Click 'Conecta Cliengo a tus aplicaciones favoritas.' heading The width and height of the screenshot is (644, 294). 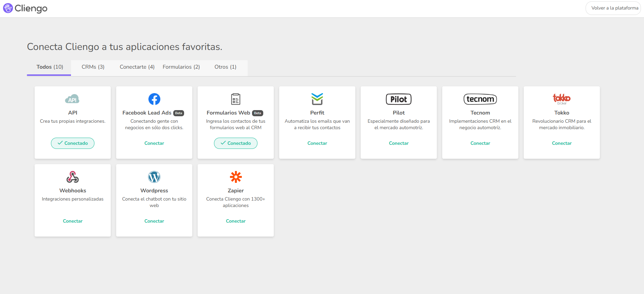pyautogui.click(x=125, y=47)
